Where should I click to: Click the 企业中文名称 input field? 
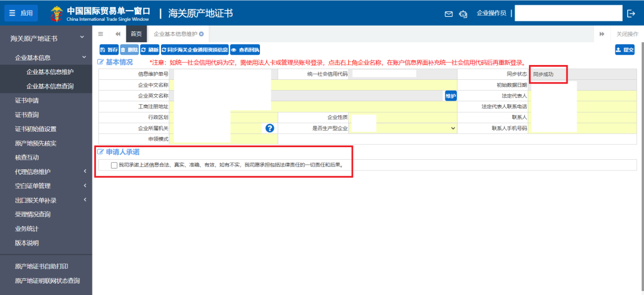pos(314,85)
